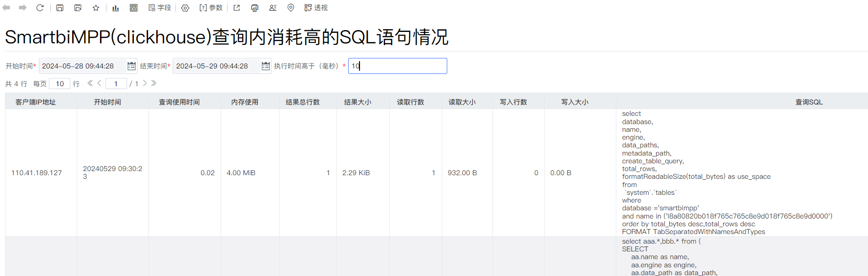Click the 读取行数 column header
The image size is (868, 276).
coord(416,102)
